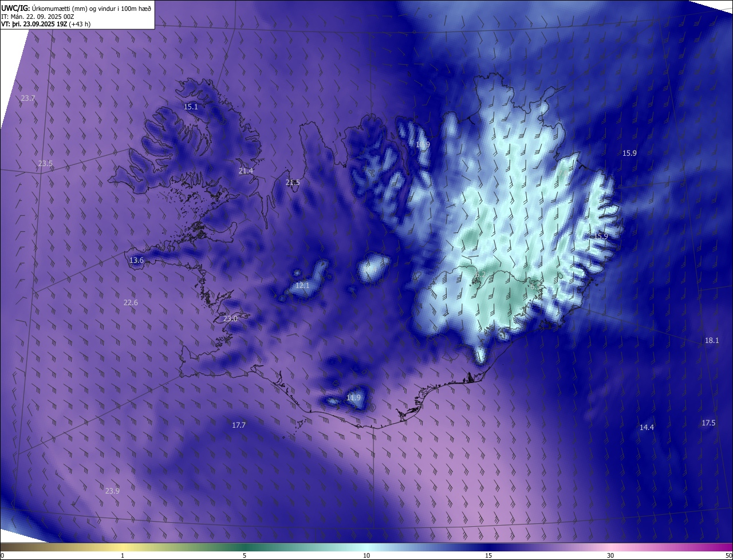Click the 6.2 value label
This screenshot has width=733, height=560.
pyautogui.click(x=481, y=275)
